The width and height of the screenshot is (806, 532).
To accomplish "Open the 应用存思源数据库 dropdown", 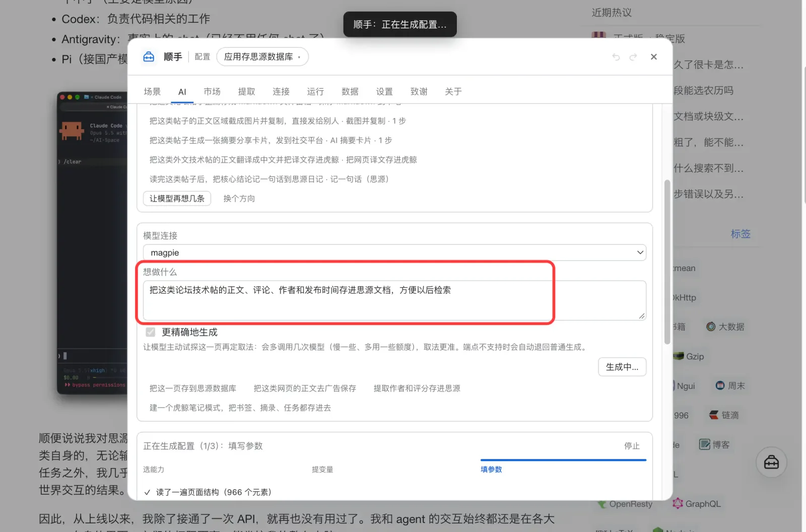I will (262, 57).
